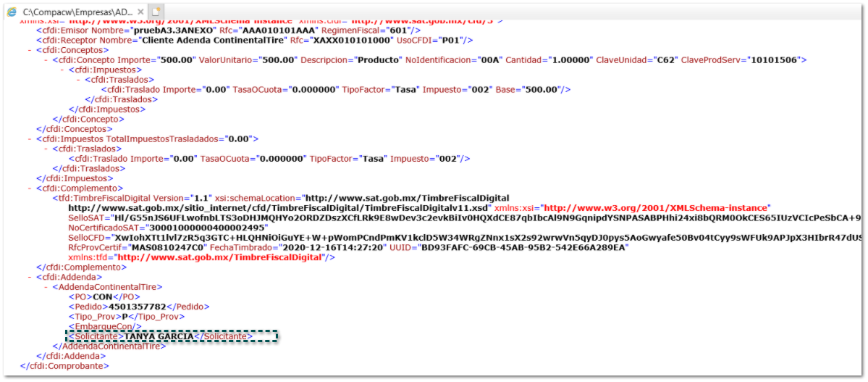Collapse cfdi:Impuestos TotalImpuestosTrasladados node

coord(30,138)
